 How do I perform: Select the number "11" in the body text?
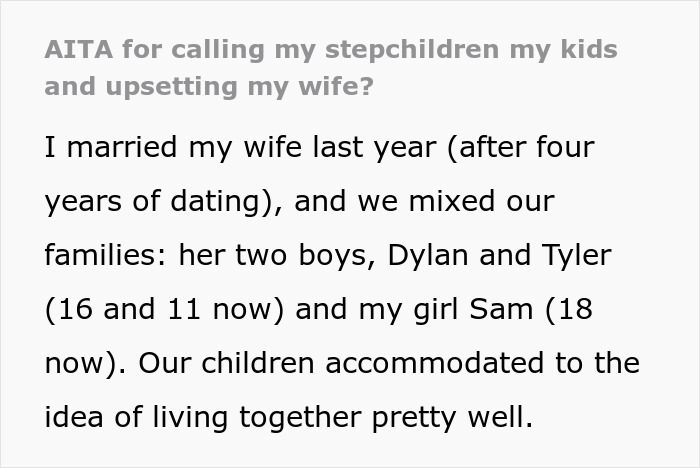coord(184,309)
